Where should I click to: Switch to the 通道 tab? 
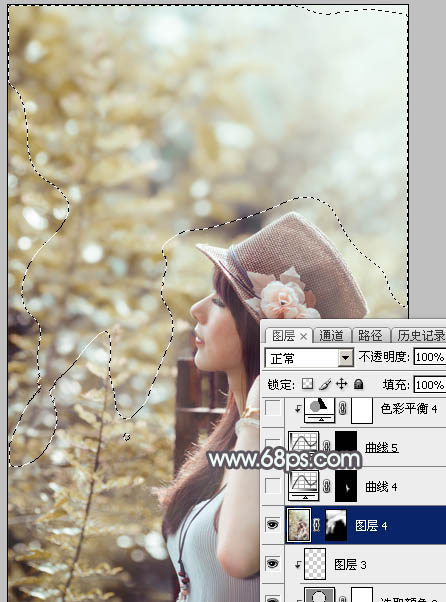(331, 336)
